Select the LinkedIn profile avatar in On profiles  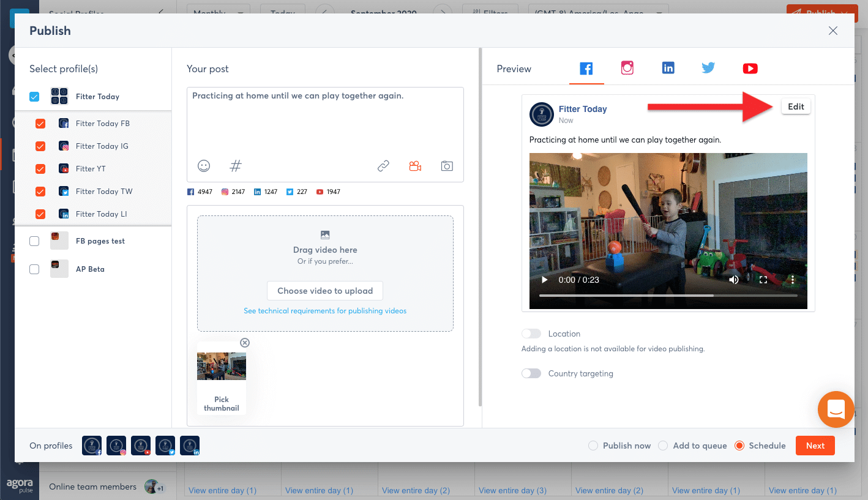click(x=190, y=446)
